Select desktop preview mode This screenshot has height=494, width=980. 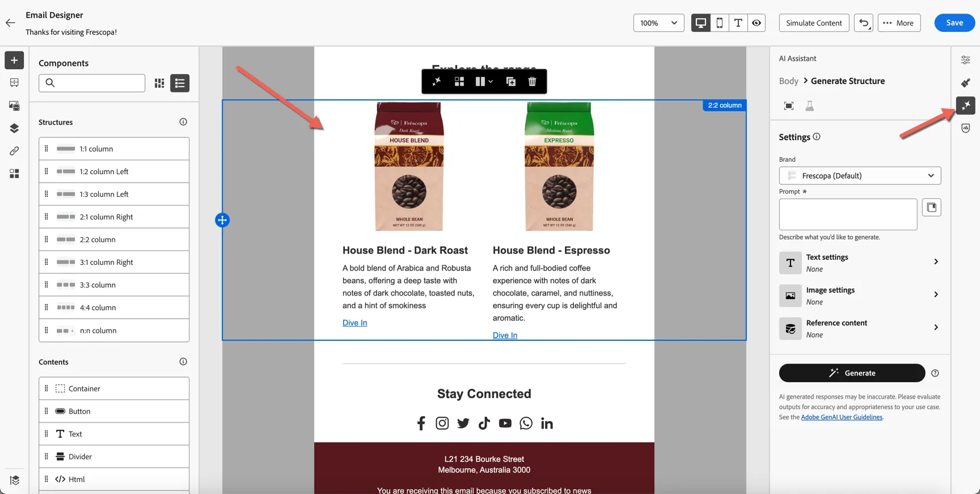[x=700, y=23]
